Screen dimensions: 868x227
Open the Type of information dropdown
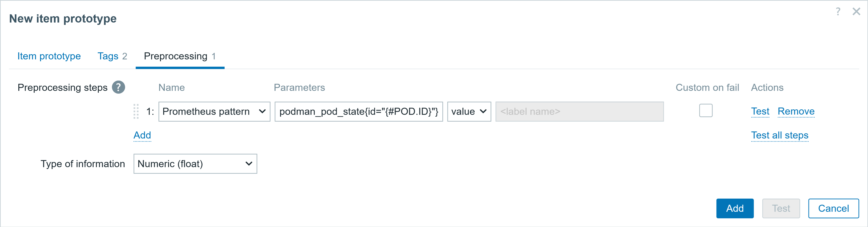pyautogui.click(x=195, y=164)
